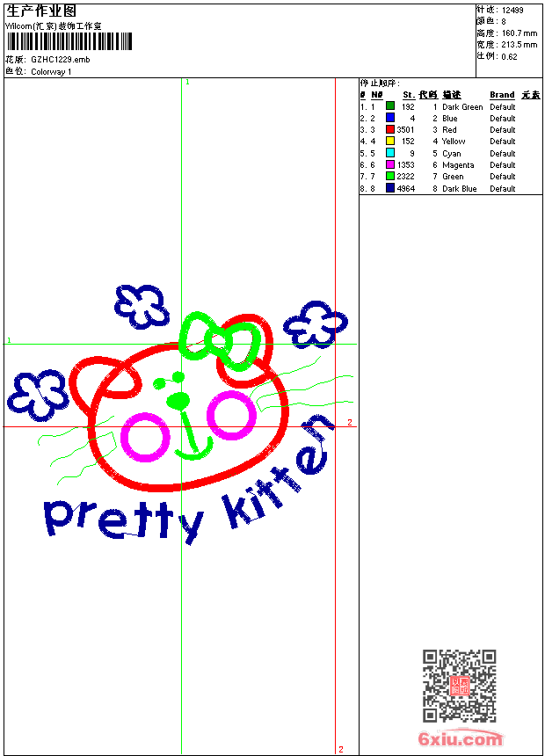Click the barcode under the studio name
Viewport: 545px width, 756px height.
point(69,41)
